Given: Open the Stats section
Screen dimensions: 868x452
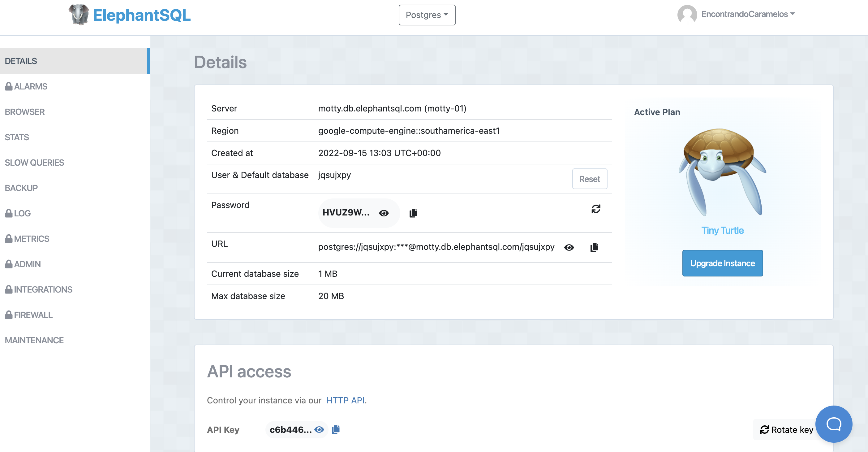Looking at the screenshot, I should 17,137.
